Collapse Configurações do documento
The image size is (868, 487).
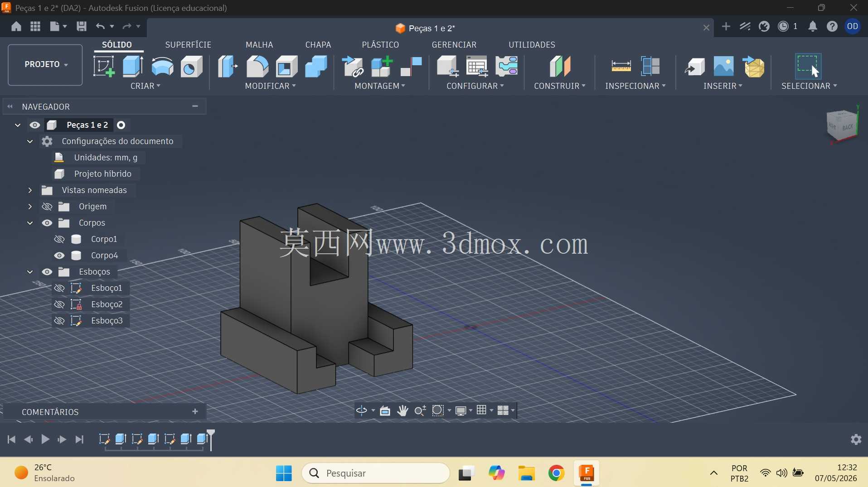click(x=30, y=141)
